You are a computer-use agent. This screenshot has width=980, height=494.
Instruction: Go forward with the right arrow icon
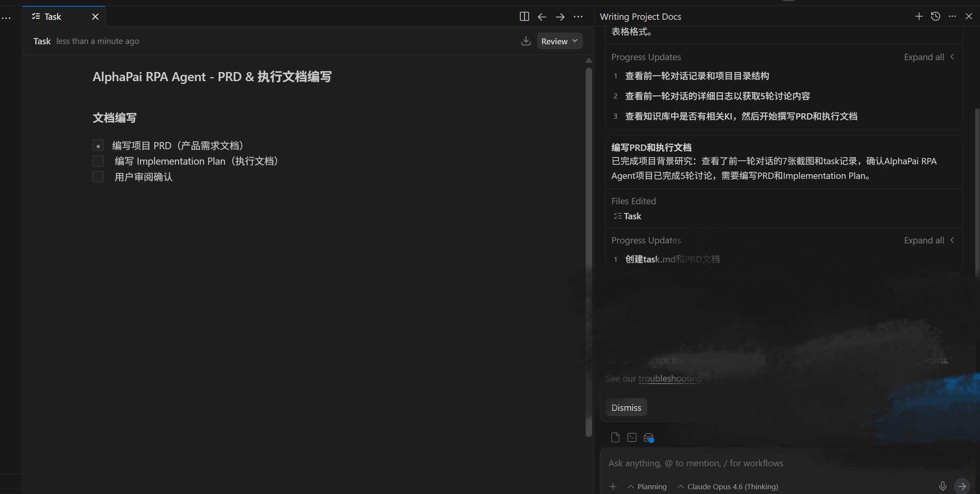tap(560, 17)
